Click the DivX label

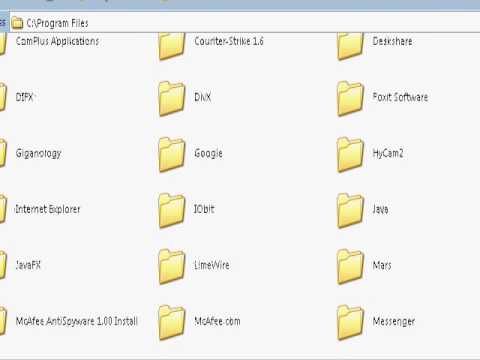click(203, 97)
